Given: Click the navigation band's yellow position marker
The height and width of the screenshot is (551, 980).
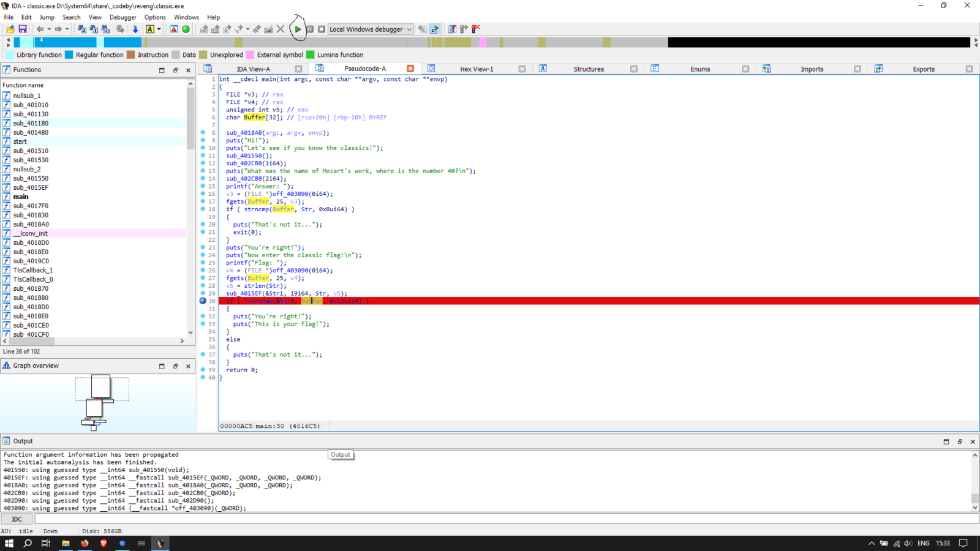Looking at the screenshot, I should point(42,40).
